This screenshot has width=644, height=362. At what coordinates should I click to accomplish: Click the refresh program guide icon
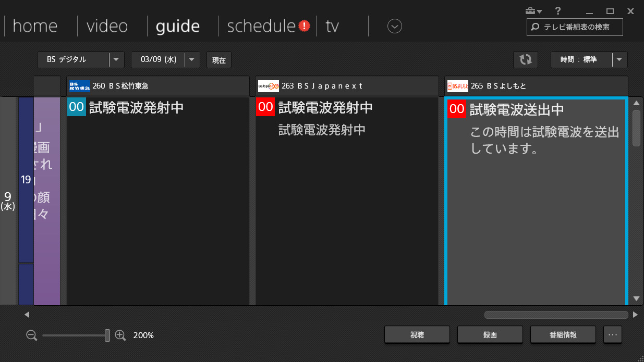tap(525, 60)
